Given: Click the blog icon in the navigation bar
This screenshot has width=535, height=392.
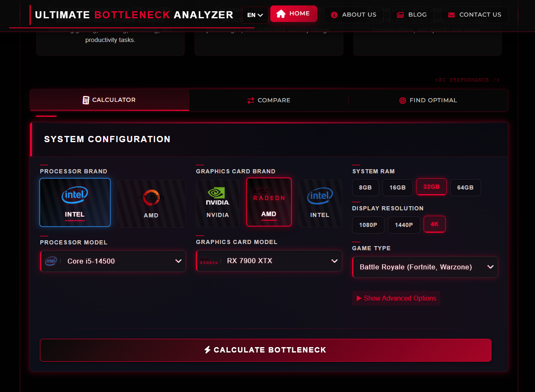Looking at the screenshot, I should click(x=400, y=15).
